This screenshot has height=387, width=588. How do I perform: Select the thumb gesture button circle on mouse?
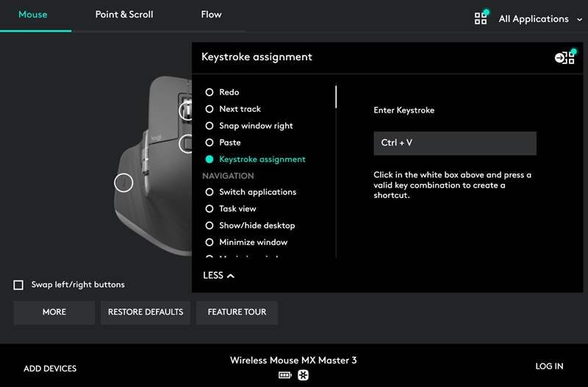click(123, 182)
